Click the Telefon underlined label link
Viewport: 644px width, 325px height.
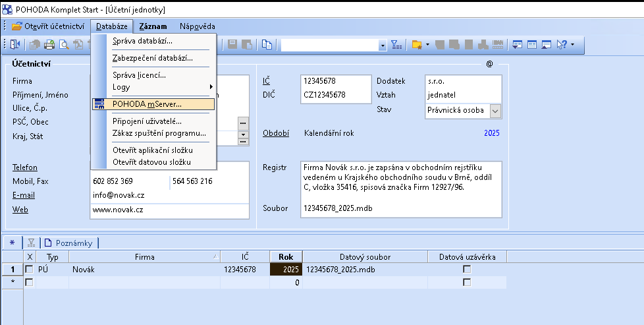(x=24, y=167)
